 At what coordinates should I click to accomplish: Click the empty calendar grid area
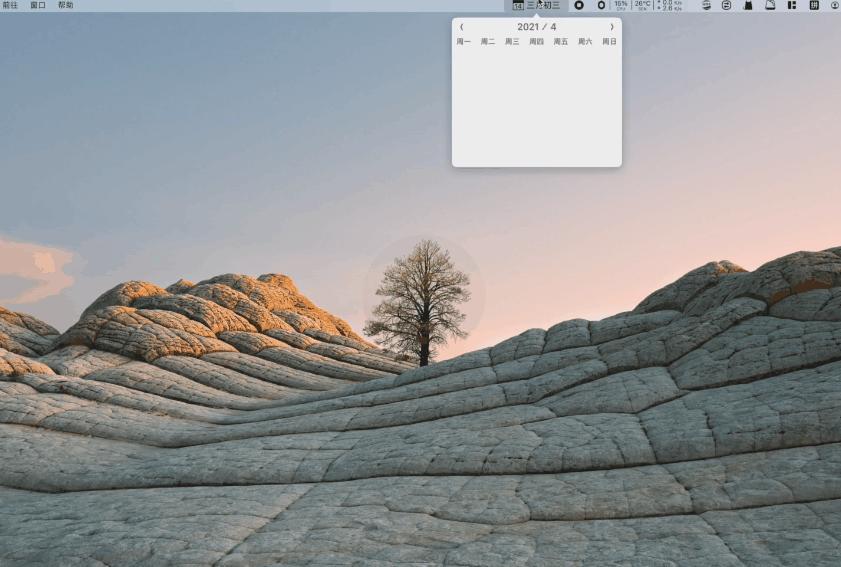(x=537, y=105)
